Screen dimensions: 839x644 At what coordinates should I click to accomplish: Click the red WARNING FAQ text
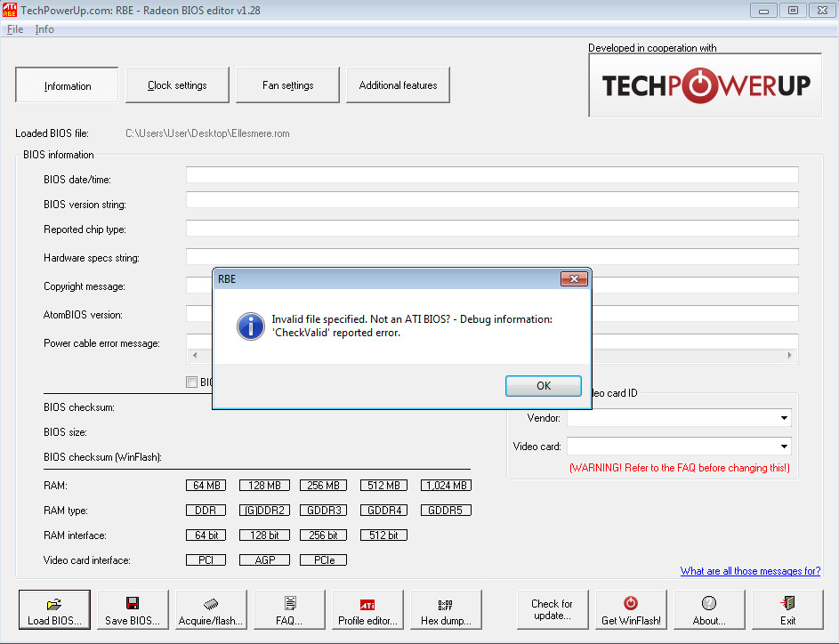[x=680, y=468]
